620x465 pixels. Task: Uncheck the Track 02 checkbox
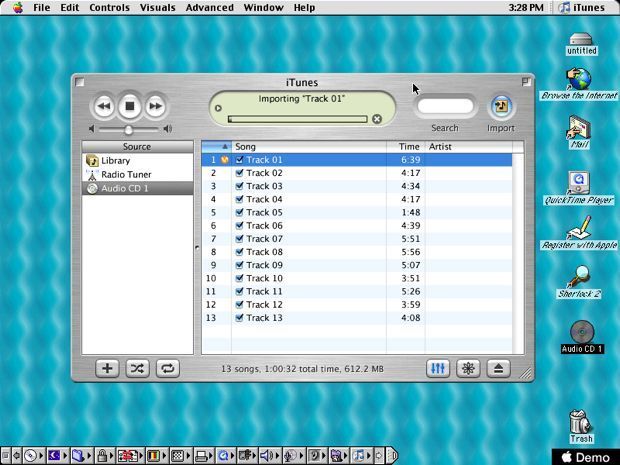pos(239,173)
